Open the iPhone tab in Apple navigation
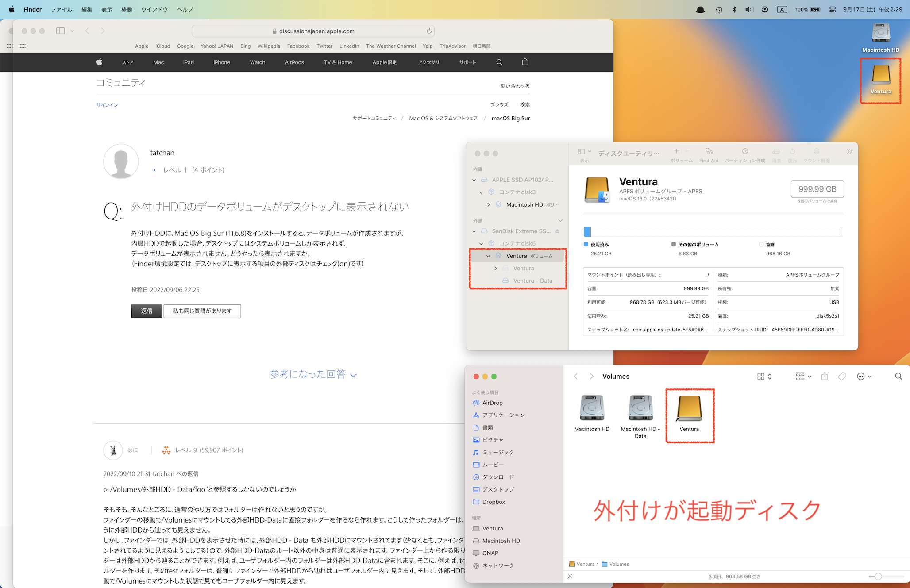 222,62
